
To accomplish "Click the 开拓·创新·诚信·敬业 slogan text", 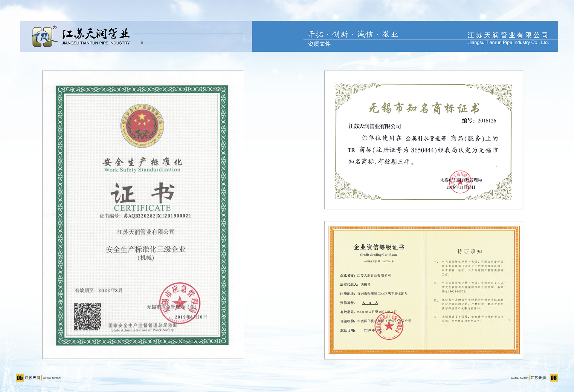I will coord(352,34).
